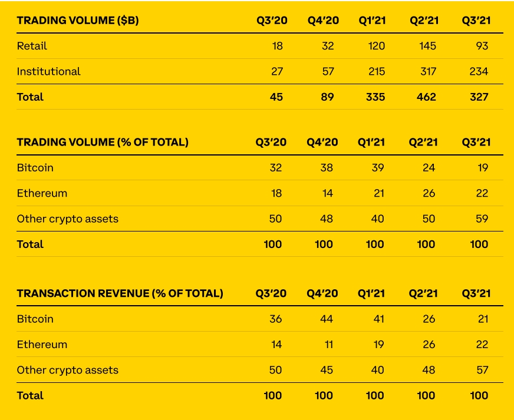Screen dimensions: 514x420
Task: Select the Institutional row label
Action: pos(48,71)
